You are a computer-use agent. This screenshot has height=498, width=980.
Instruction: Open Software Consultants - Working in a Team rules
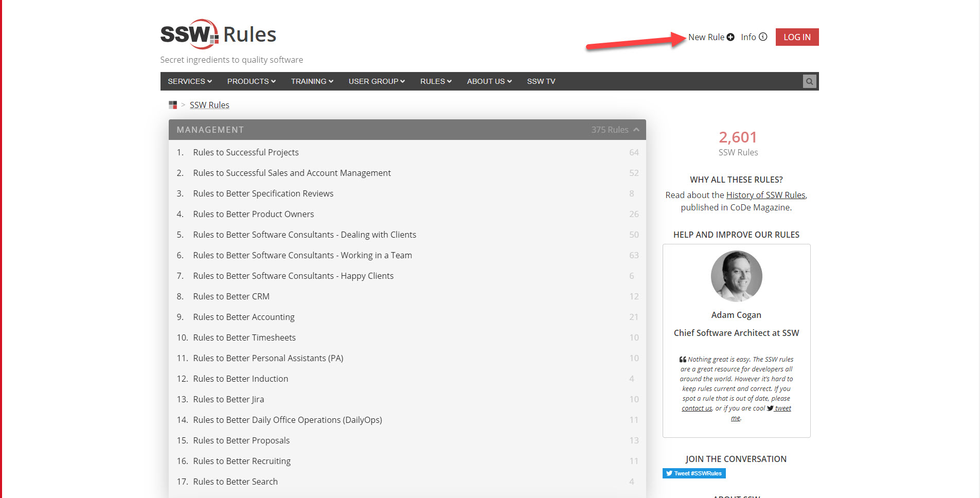pos(302,255)
